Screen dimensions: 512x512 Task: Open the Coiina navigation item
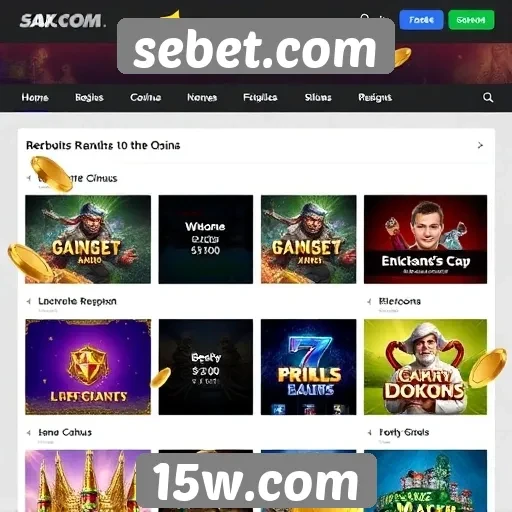[x=146, y=97]
